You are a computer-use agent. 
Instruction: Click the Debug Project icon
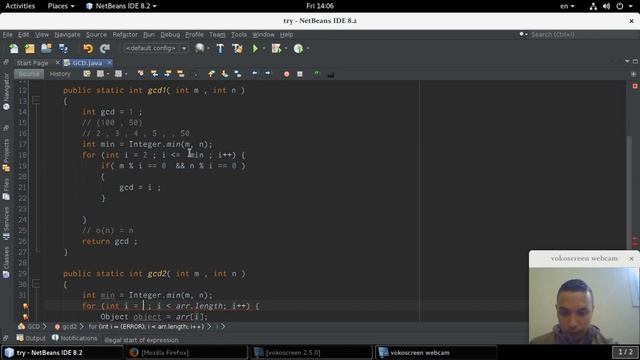pos(276,49)
